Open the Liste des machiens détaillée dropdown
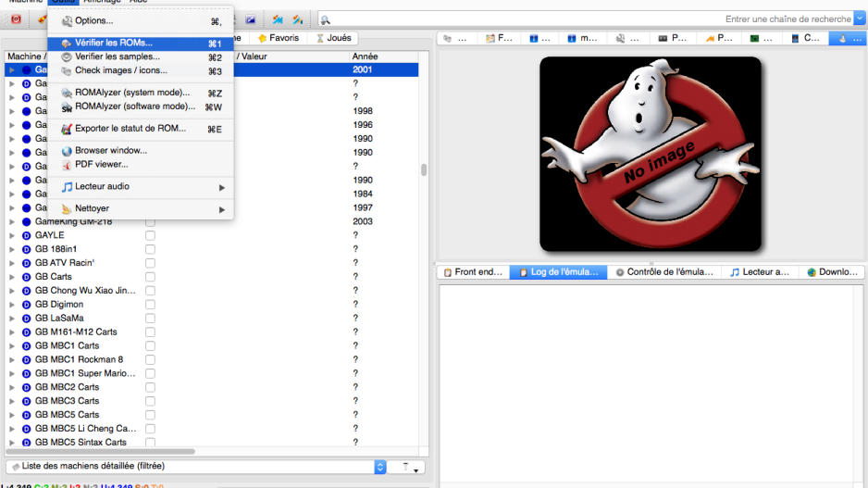Viewport: 868px width, 488px height. (x=195, y=467)
